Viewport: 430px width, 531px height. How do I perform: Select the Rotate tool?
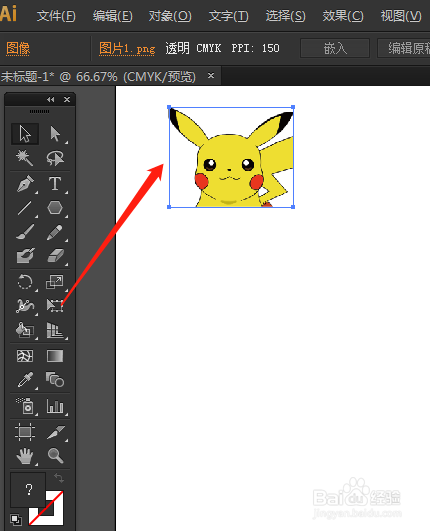pyautogui.click(x=25, y=282)
